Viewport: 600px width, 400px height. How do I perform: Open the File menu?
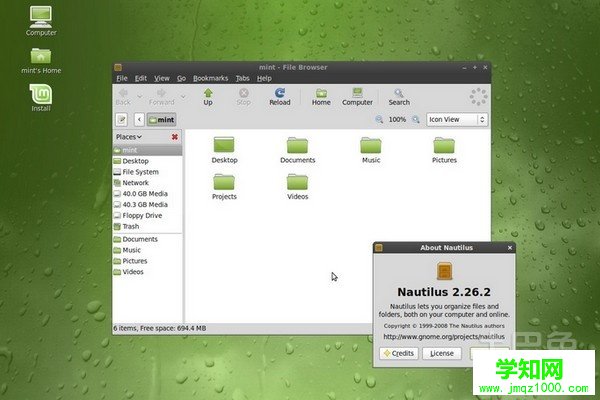pyautogui.click(x=122, y=78)
